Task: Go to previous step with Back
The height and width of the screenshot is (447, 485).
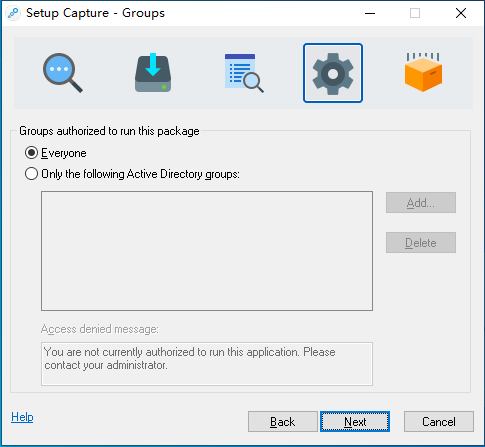Action: click(283, 421)
